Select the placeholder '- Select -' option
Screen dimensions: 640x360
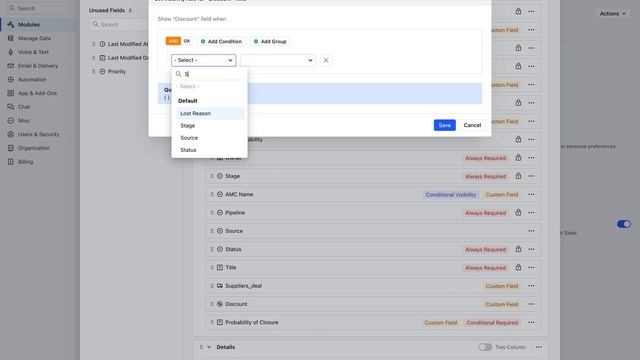[188, 87]
